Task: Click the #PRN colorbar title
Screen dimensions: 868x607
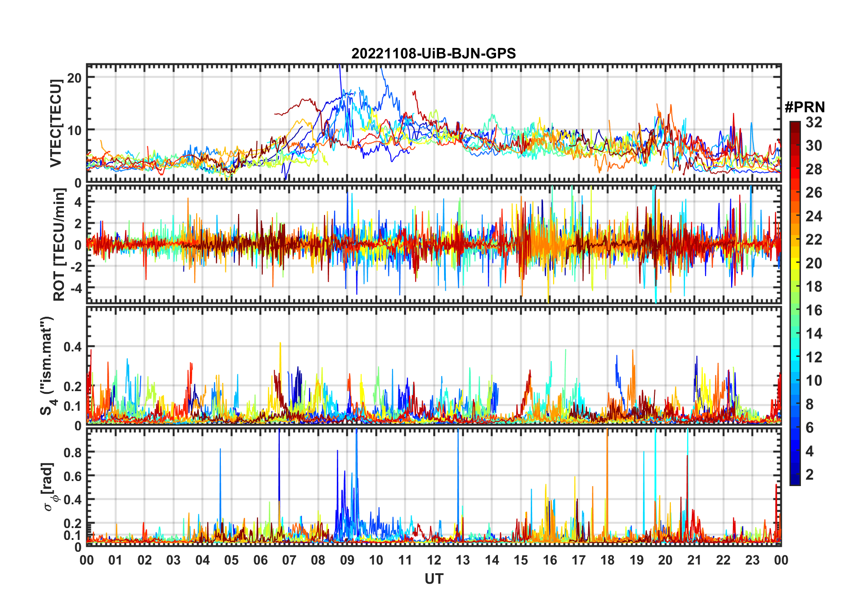Action: [805, 107]
